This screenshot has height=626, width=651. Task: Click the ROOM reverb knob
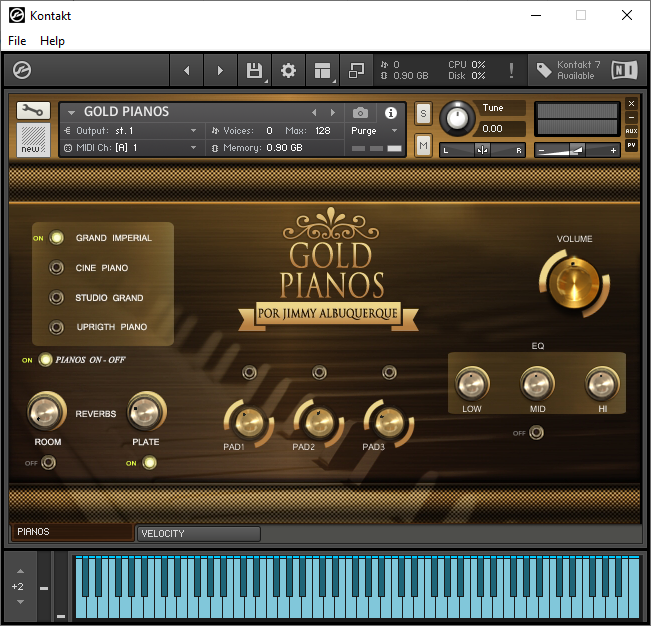(46, 411)
